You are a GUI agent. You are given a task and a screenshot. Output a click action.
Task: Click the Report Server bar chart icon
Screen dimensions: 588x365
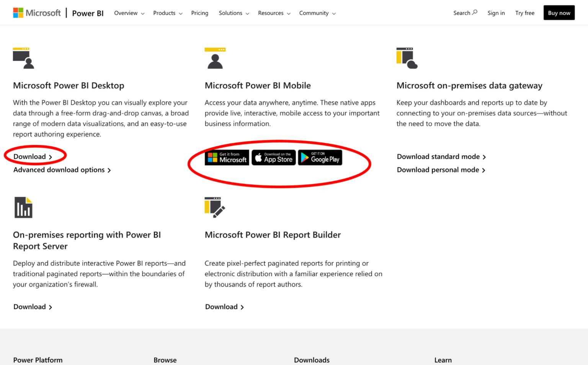(23, 207)
